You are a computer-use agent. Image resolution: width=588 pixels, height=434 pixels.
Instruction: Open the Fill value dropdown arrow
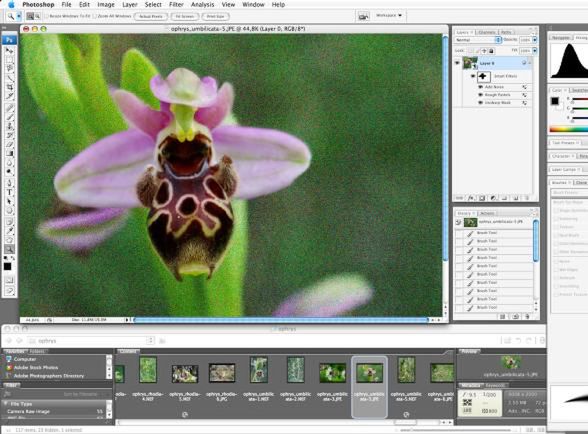tap(535, 51)
